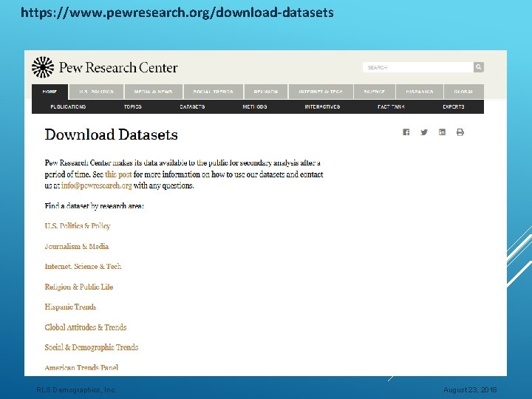
Task: Click the pewresearch.org/download-datasets URL title
Action: coord(177,13)
